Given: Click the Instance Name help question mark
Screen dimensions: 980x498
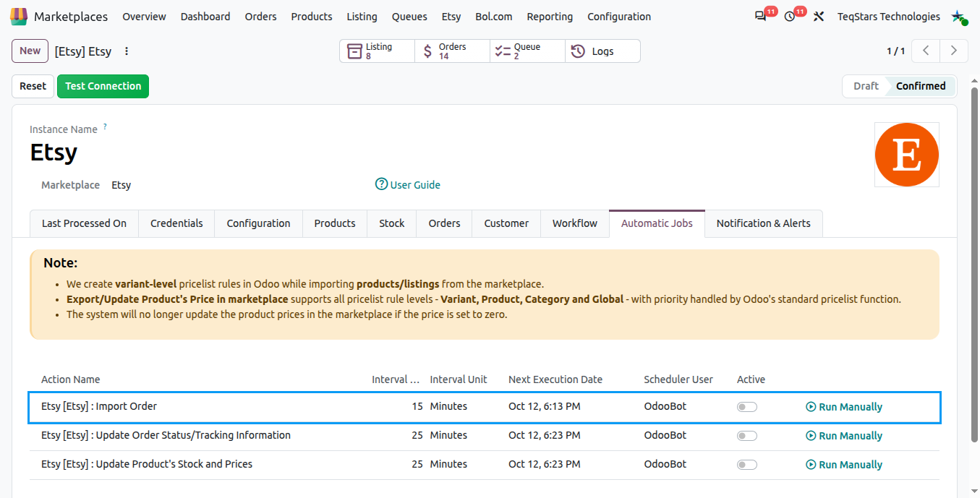Looking at the screenshot, I should [105, 126].
